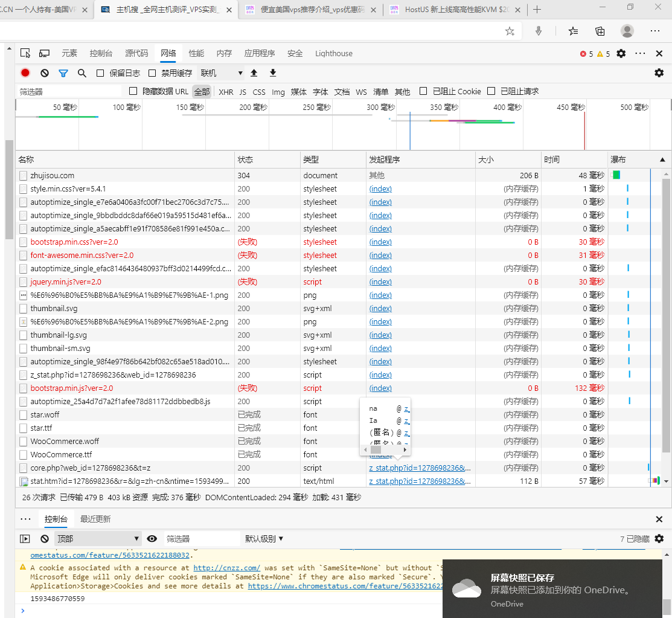
Task: Click the red error count badge
Action: pyautogui.click(x=586, y=54)
